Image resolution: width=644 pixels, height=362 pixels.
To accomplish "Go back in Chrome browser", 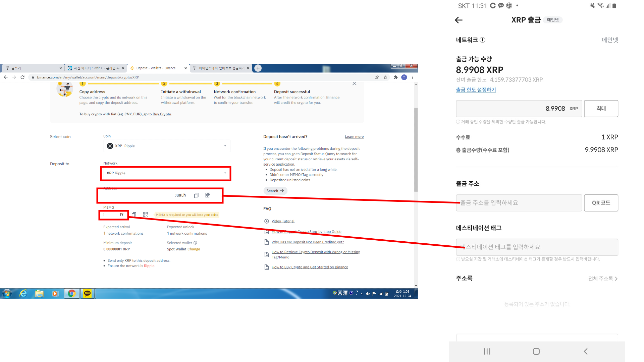I will pos(6,77).
